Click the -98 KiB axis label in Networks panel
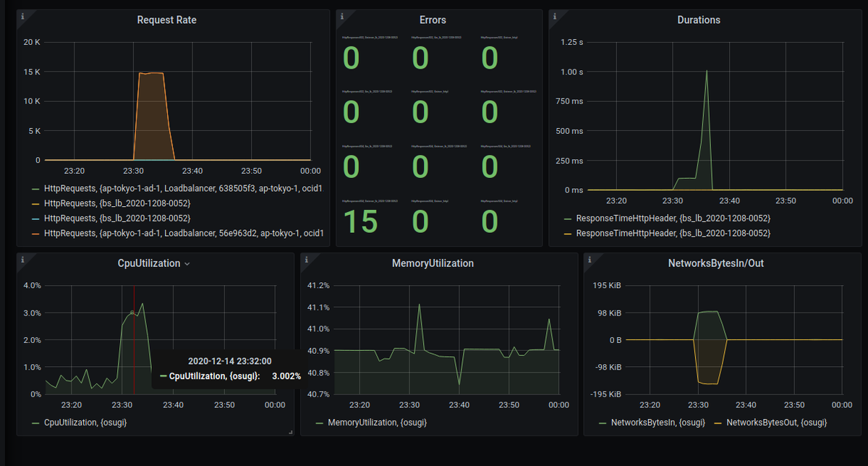The height and width of the screenshot is (466, 868). click(x=608, y=367)
